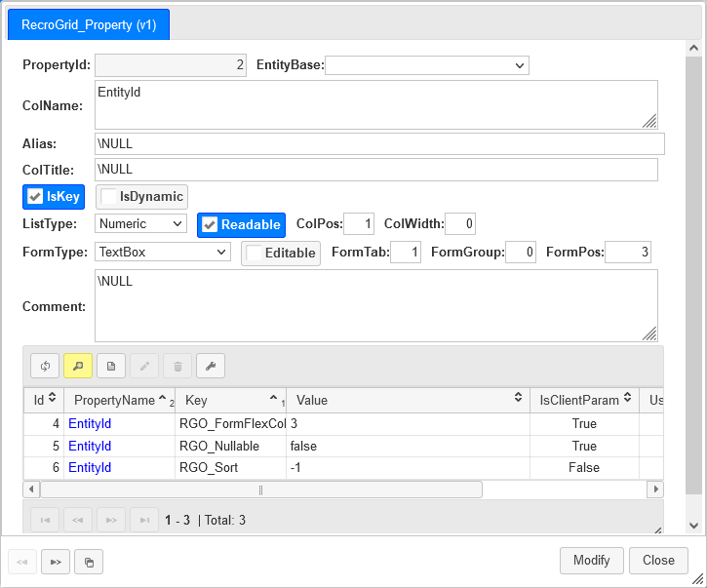Viewport: 707px width, 588px height.
Task: Select the RecroGrid_Property (v1) tab
Action: pos(89,24)
